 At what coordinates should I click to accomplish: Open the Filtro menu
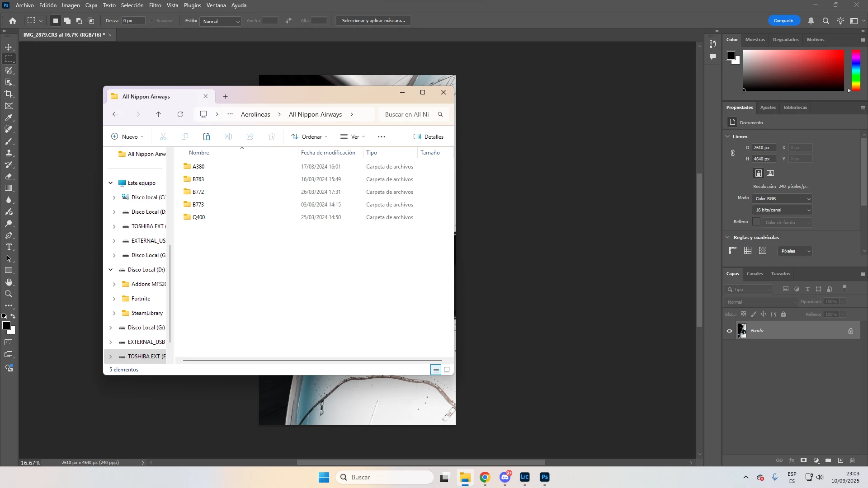(155, 5)
